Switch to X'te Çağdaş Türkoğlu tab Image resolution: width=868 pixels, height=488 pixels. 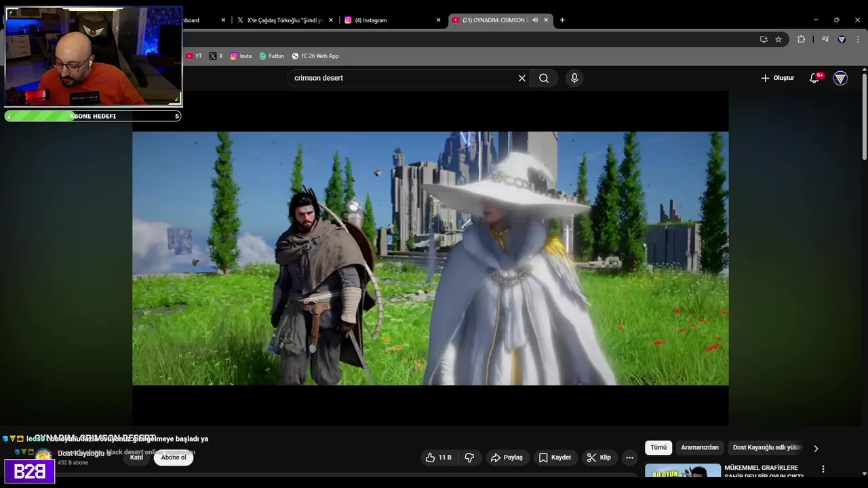[x=284, y=20]
